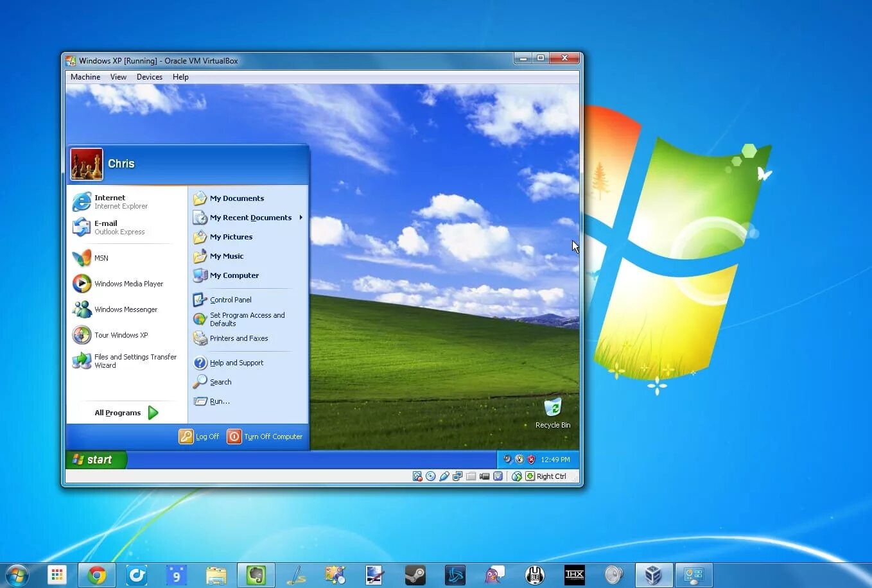Open the calendar 9 icon on taskbar
Image resolution: width=872 pixels, height=588 pixels.
[x=177, y=575]
